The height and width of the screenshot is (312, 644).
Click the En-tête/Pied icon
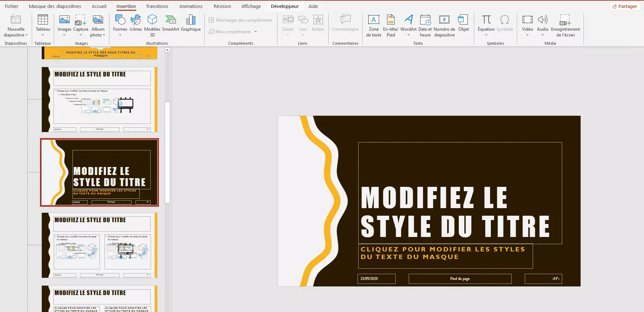pos(391,19)
